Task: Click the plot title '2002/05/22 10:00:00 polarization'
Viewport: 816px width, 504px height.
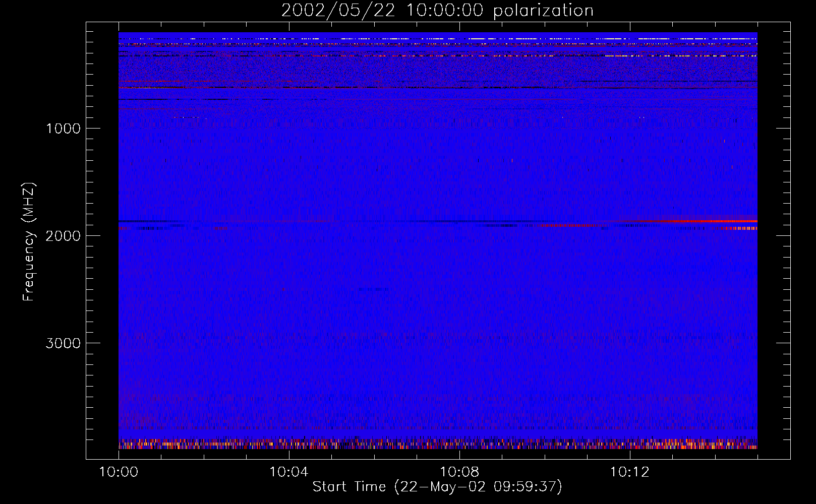Action: point(437,11)
